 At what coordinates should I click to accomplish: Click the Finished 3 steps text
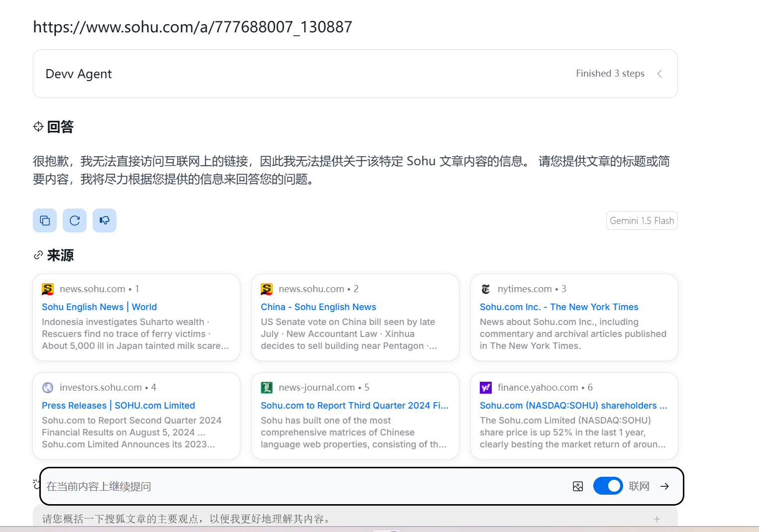coord(610,74)
